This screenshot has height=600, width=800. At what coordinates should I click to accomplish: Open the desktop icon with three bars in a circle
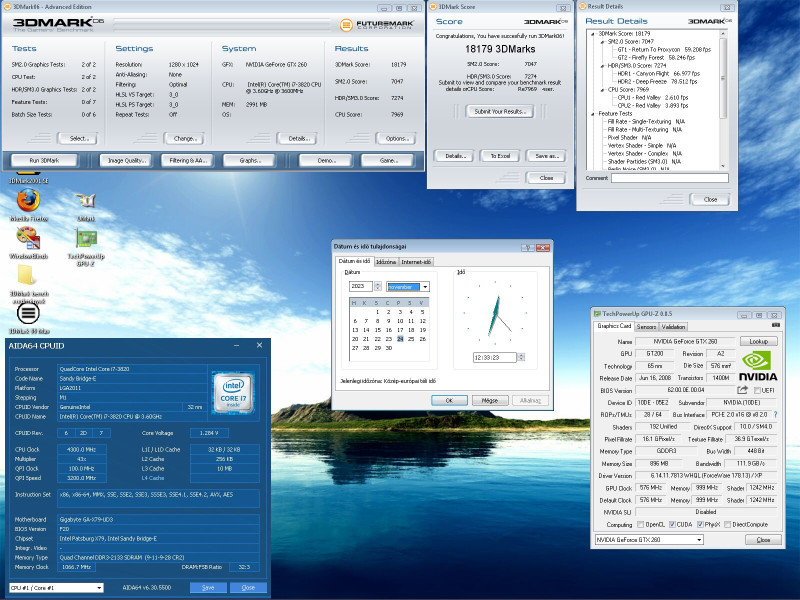pos(28,313)
